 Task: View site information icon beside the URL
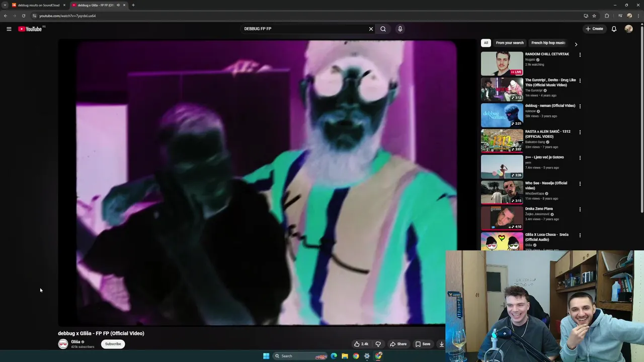(34, 16)
